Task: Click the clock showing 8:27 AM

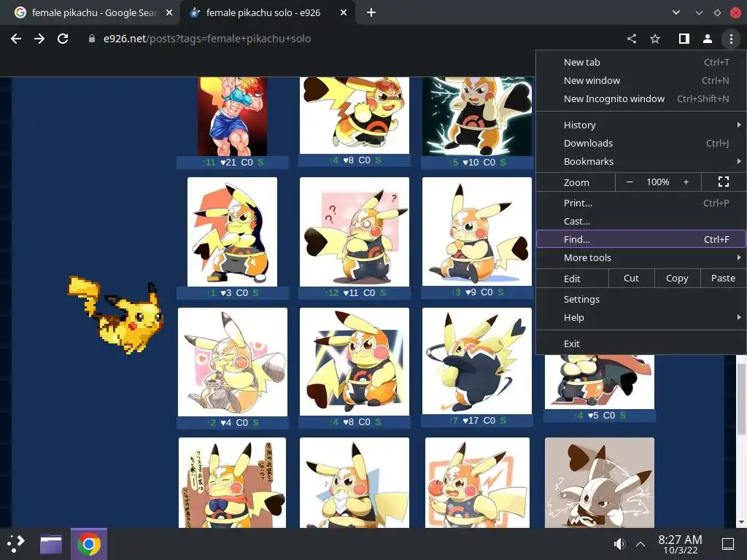Action: tap(680, 544)
